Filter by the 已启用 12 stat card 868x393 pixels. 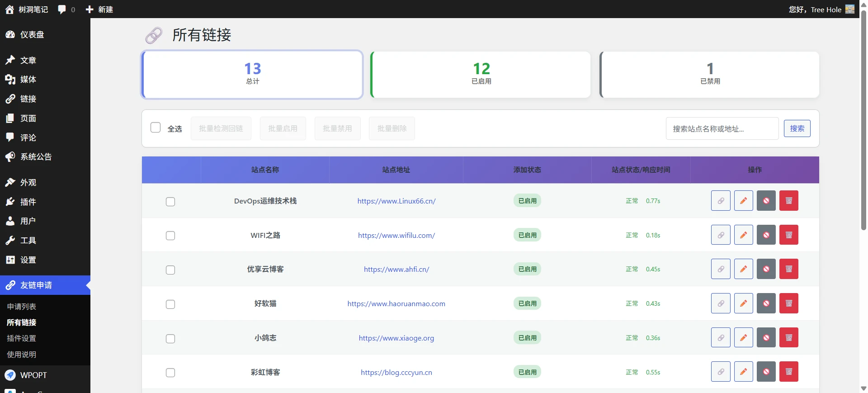click(481, 75)
